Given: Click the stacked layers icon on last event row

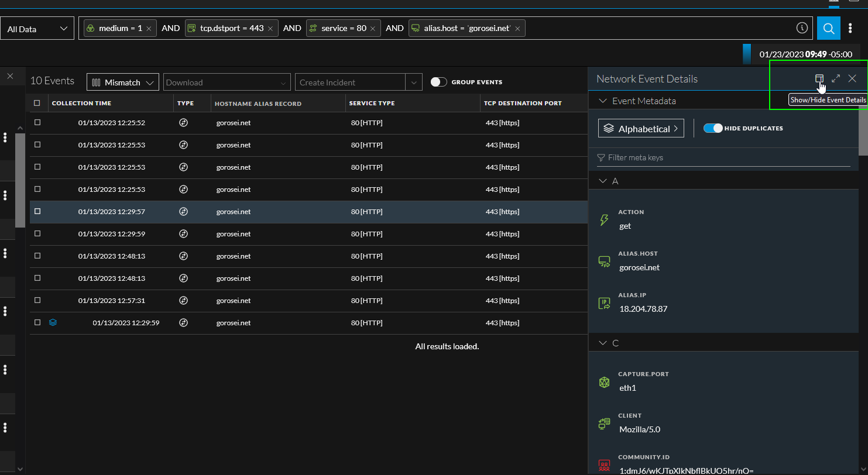Looking at the screenshot, I should [x=53, y=322].
